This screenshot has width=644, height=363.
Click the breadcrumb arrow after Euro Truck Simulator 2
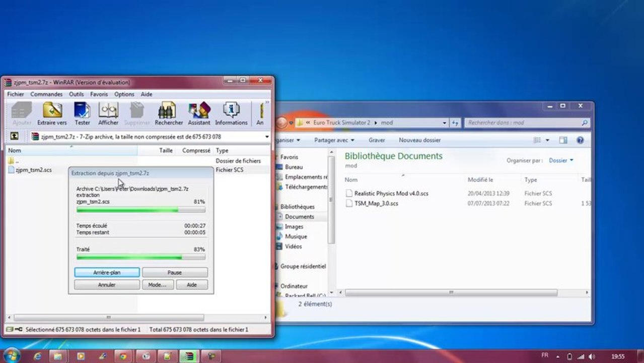click(376, 123)
